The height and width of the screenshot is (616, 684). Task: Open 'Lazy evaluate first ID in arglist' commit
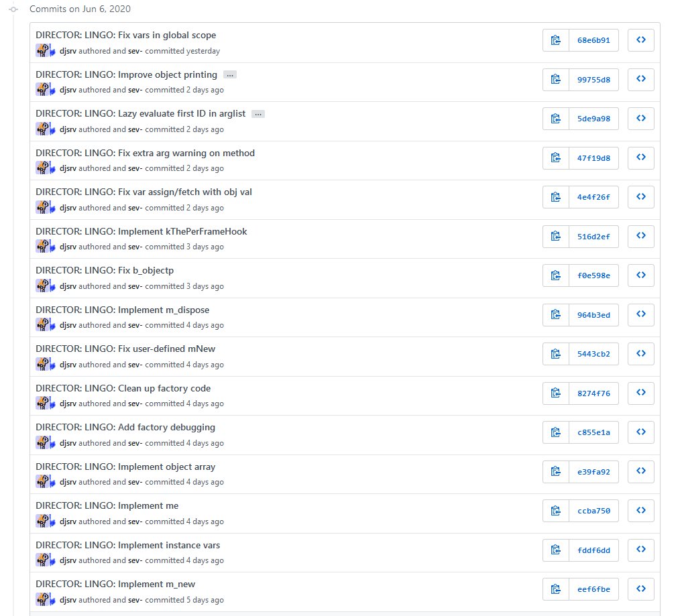(140, 114)
